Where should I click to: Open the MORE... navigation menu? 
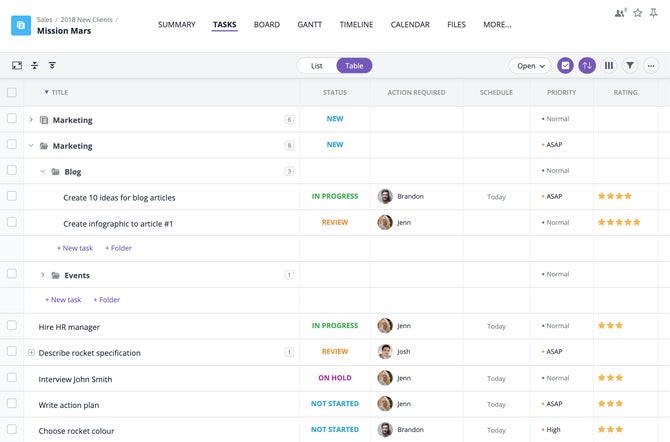pos(497,25)
